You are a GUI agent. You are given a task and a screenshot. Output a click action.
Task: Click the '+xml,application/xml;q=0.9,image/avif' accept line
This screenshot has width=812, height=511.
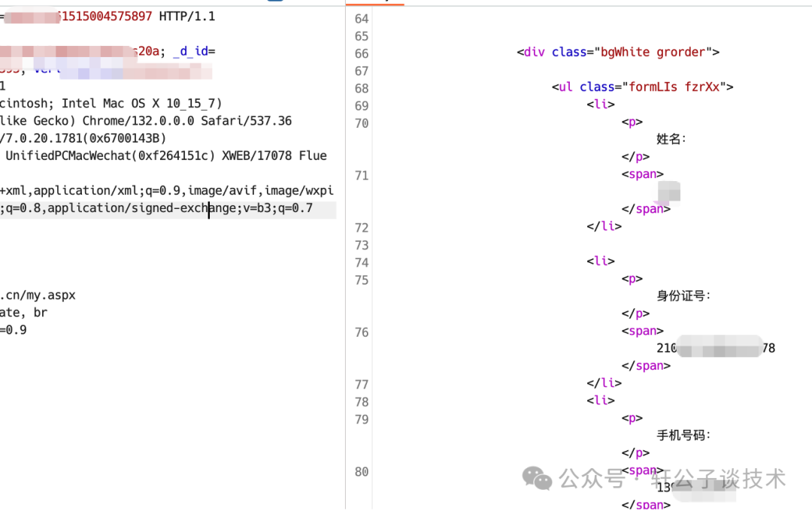(167, 191)
